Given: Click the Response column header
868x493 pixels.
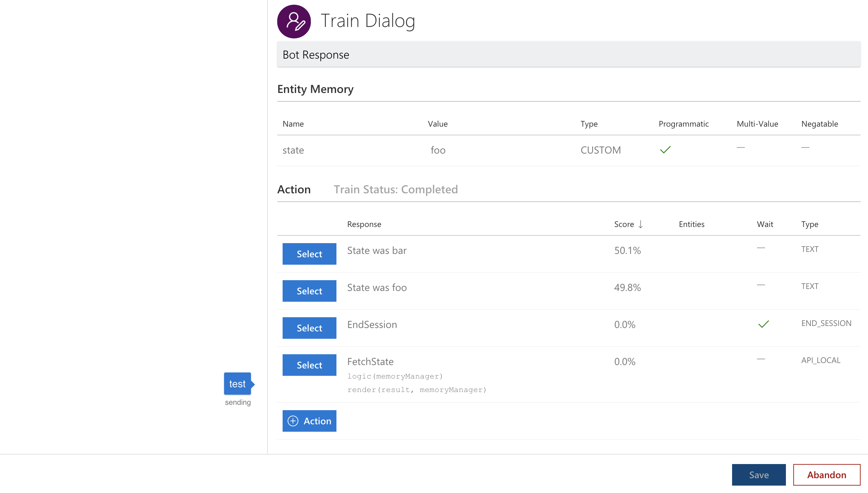Looking at the screenshot, I should click(364, 224).
